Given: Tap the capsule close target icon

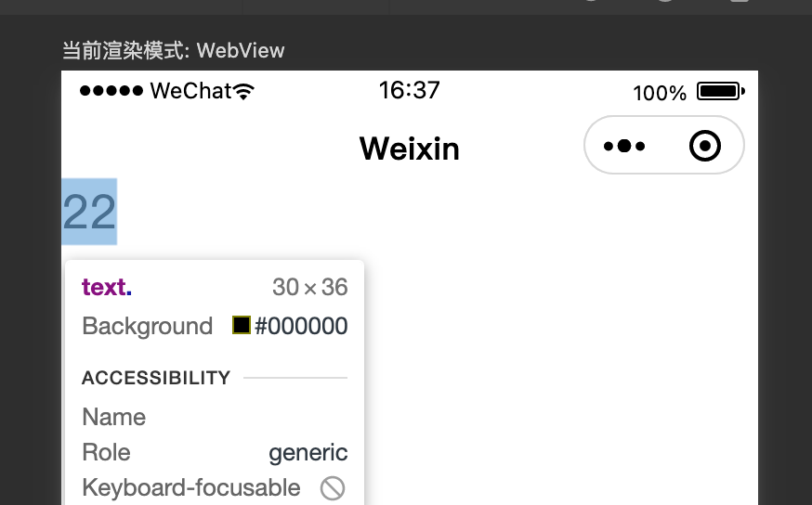Looking at the screenshot, I should [x=705, y=146].
